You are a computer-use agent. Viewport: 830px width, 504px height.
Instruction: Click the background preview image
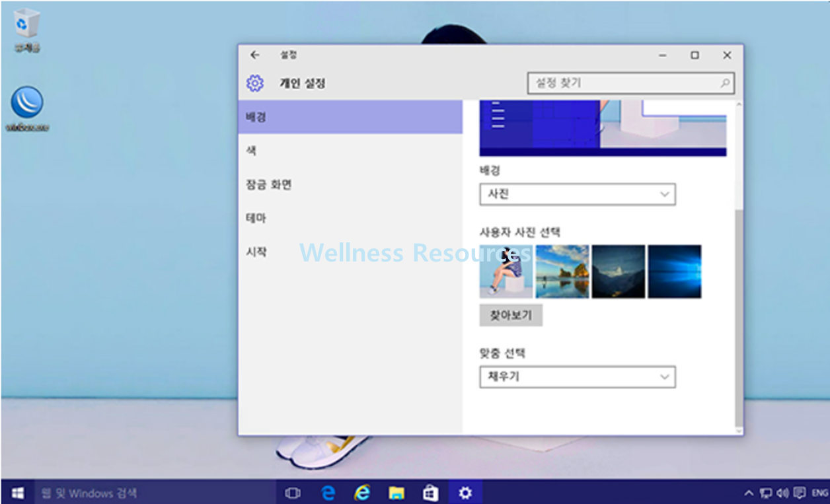[x=603, y=128]
